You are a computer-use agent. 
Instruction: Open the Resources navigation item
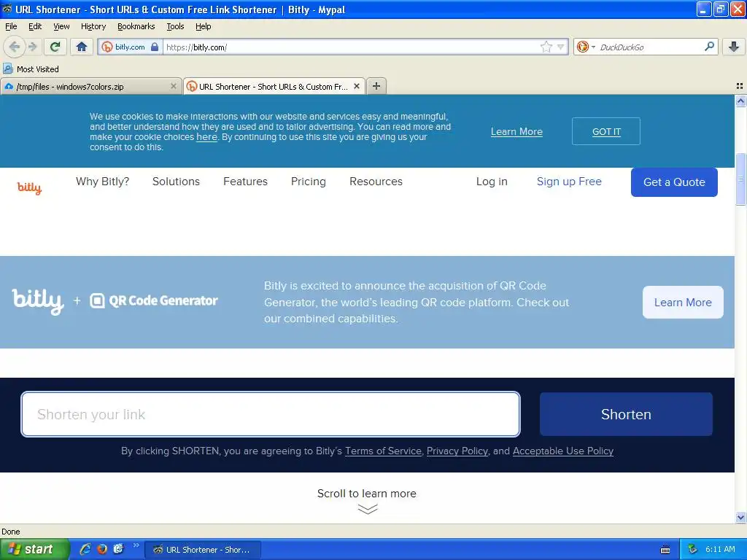coord(376,182)
